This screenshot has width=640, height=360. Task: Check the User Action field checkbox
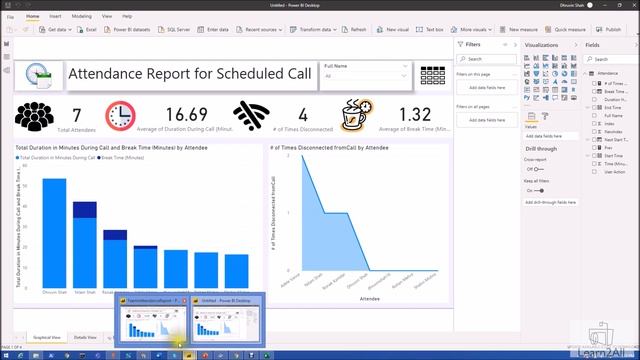[x=594, y=172]
